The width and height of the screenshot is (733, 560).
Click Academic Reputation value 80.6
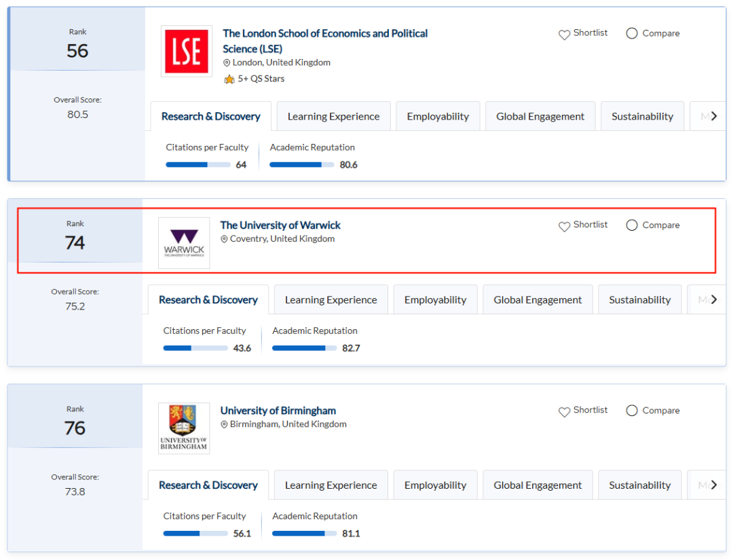coord(348,164)
